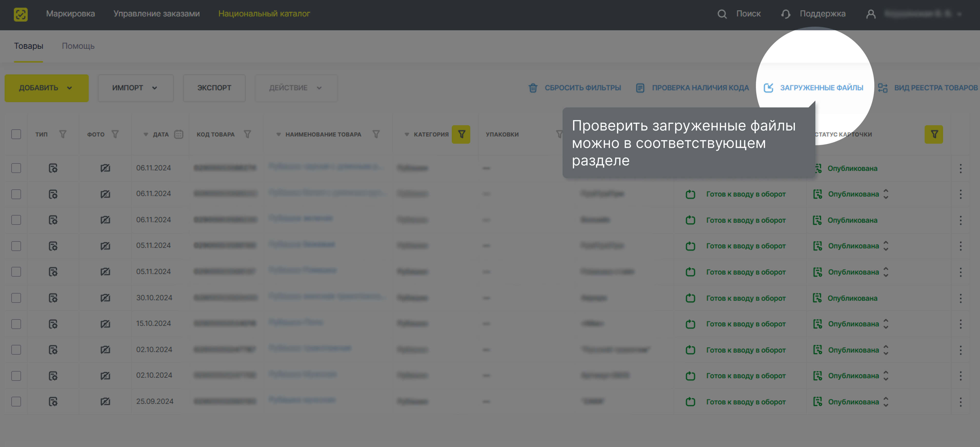Open the Date column calendar icon
The height and width of the screenshot is (447, 980).
pyautogui.click(x=178, y=134)
